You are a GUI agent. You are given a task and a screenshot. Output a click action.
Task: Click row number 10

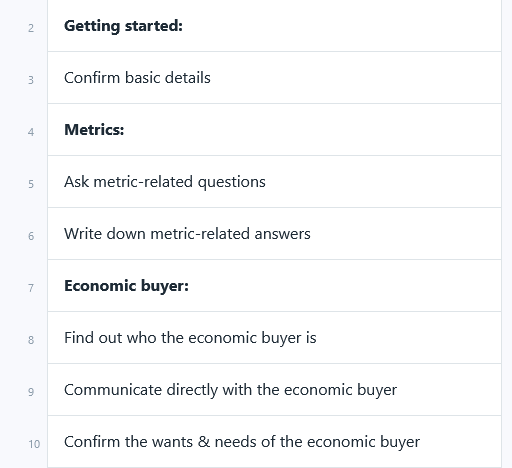[34, 444]
